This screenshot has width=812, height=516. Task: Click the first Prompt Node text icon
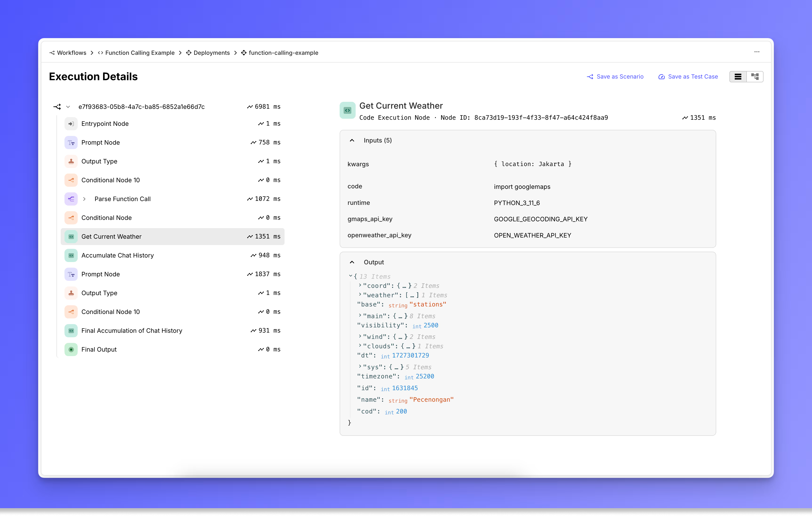pos(71,143)
